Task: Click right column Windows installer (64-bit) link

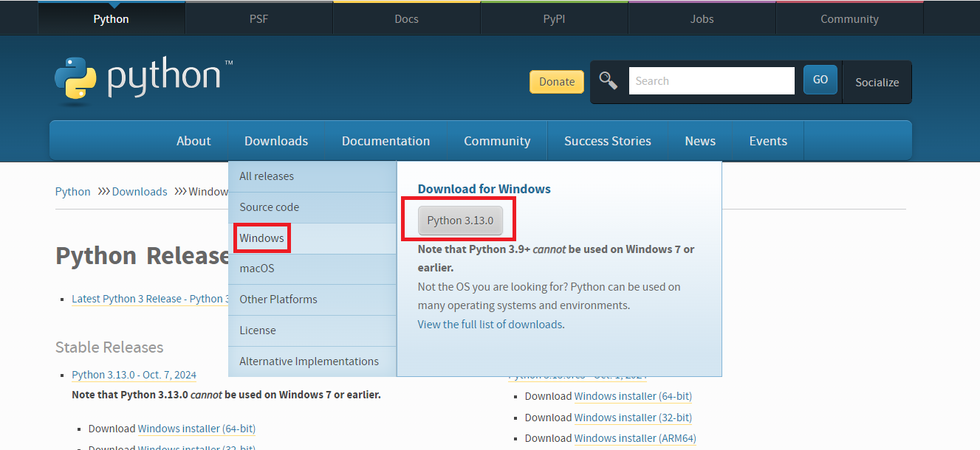Action: [x=633, y=396]
